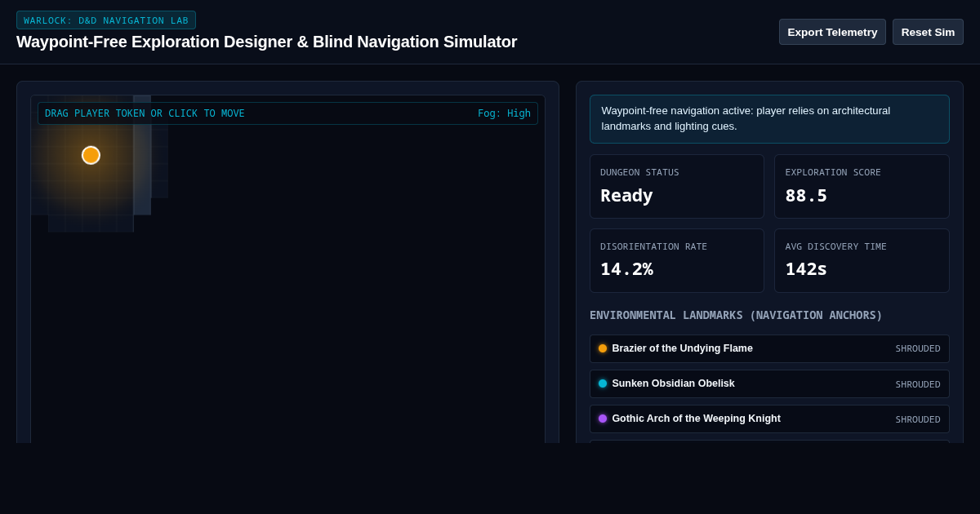The image size is (980, 514).
Task: Select the Gothic Arch of the Weeping Knight landmark
Action: (769, 419)
